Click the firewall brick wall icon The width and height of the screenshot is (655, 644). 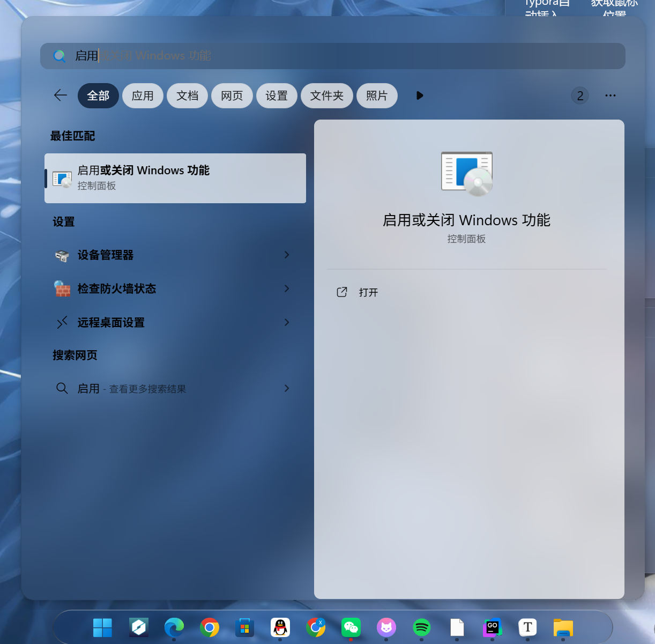(x=62, y=289)
